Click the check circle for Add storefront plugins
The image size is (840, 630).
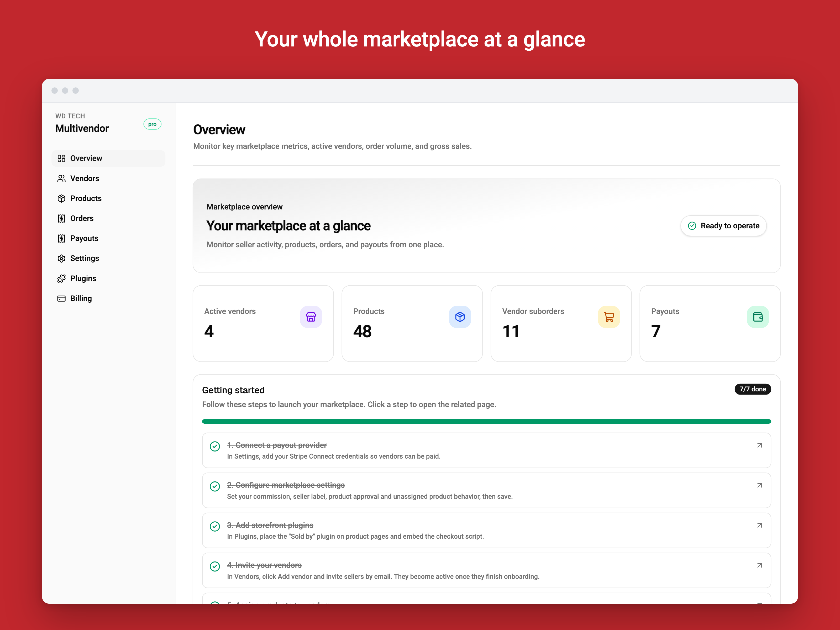tap(215, 526)
